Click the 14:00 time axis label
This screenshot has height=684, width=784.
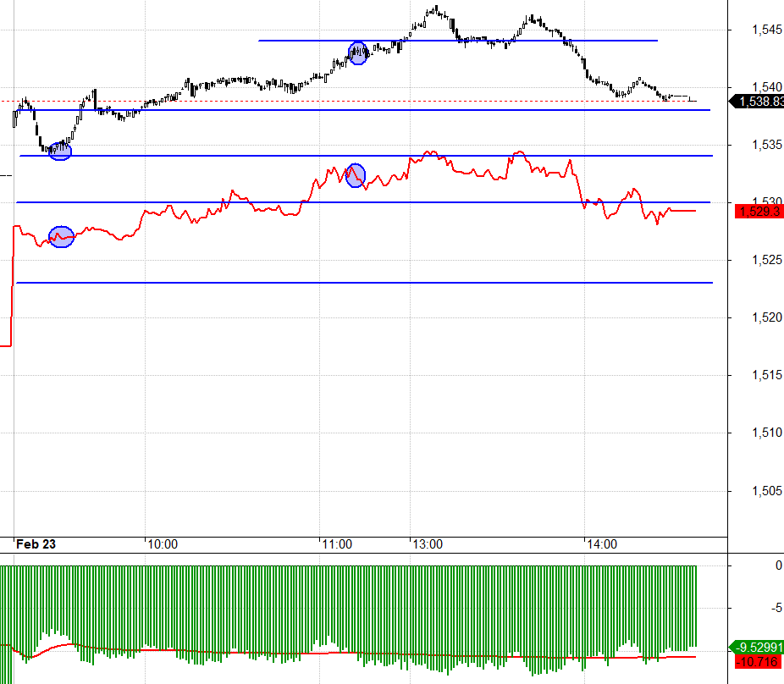click(x=602, y=544)
